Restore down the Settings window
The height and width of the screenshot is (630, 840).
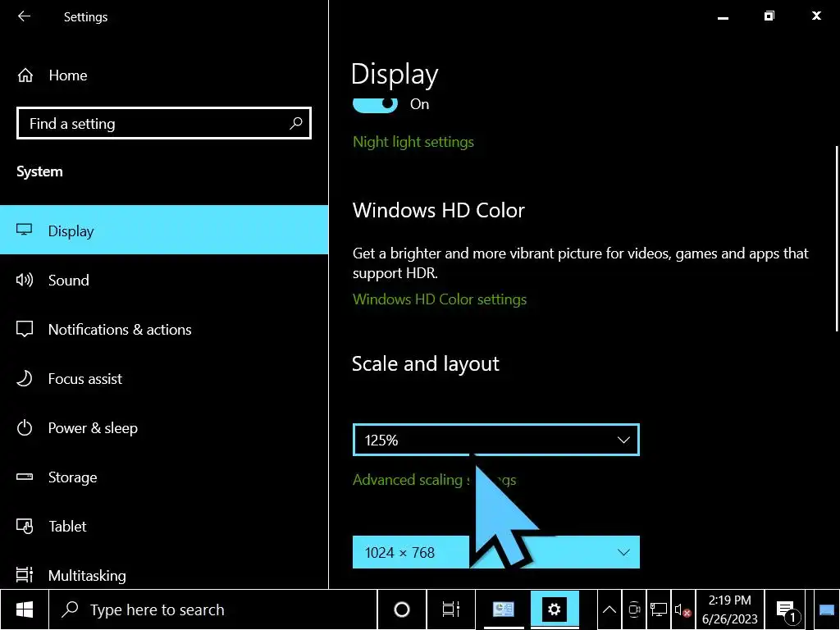(769, 16)
